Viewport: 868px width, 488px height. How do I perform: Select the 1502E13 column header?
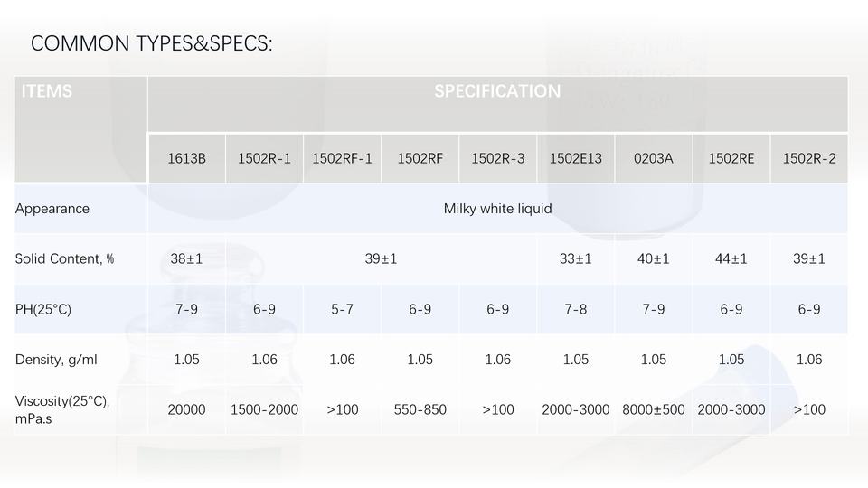pos(575,159)
